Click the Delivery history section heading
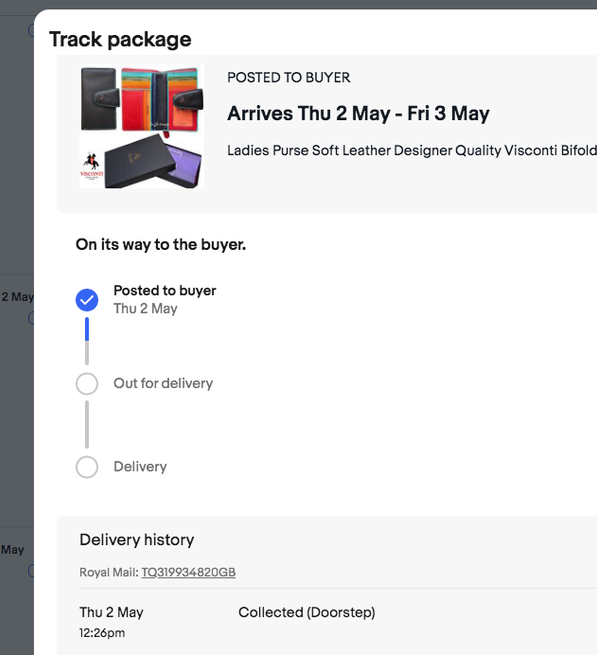 [137, 540]
